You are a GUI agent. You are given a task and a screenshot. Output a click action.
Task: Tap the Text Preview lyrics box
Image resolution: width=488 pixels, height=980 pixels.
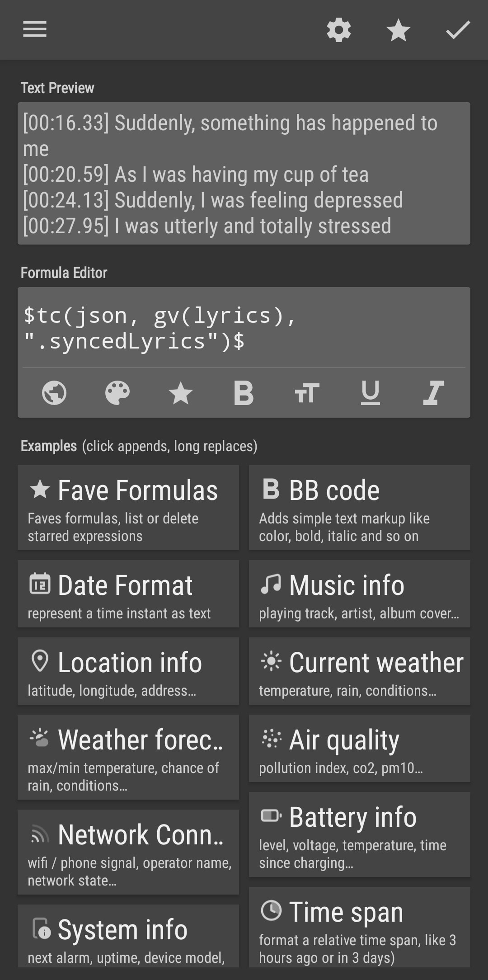(x=244, y=174)
